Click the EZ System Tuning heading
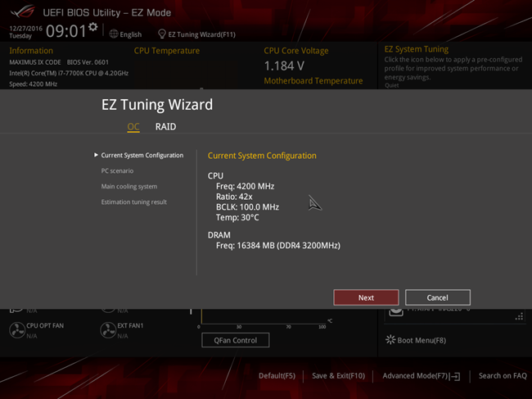The width and height of the screenshot is (532, 399). click(417, 49)
